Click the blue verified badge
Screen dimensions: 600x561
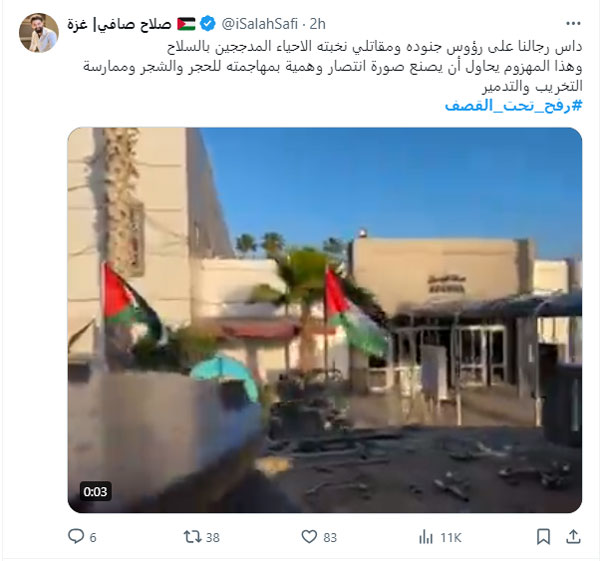click(x=208, y=24)
